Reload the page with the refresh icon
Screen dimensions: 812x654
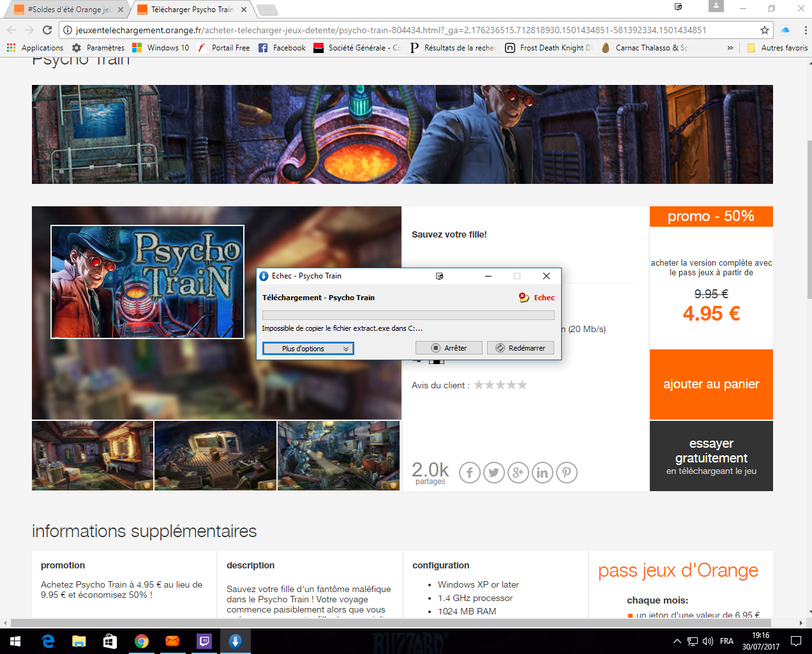click(x=47, y=30)
